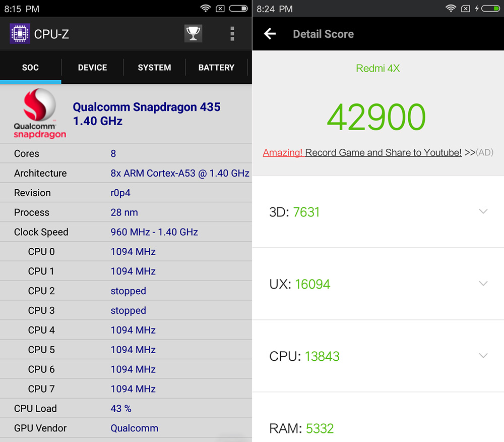Open the trophy benchmark icon in CPU-Z

(193, 33)
